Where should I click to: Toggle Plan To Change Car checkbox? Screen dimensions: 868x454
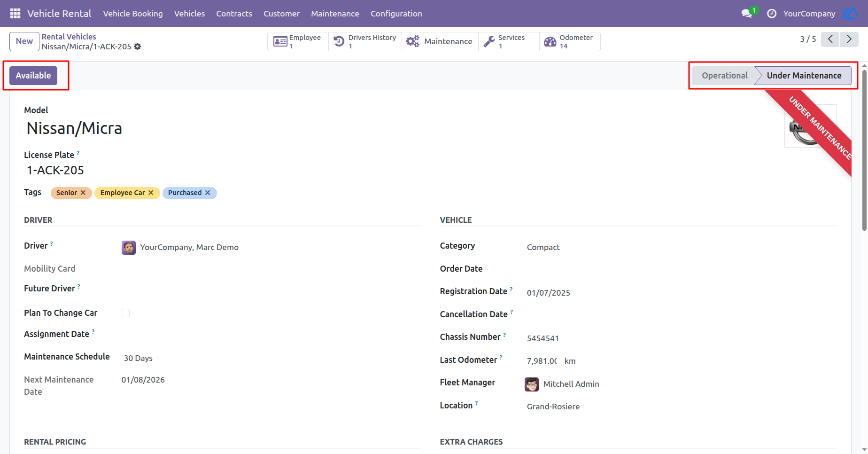(x=125, y=313)
